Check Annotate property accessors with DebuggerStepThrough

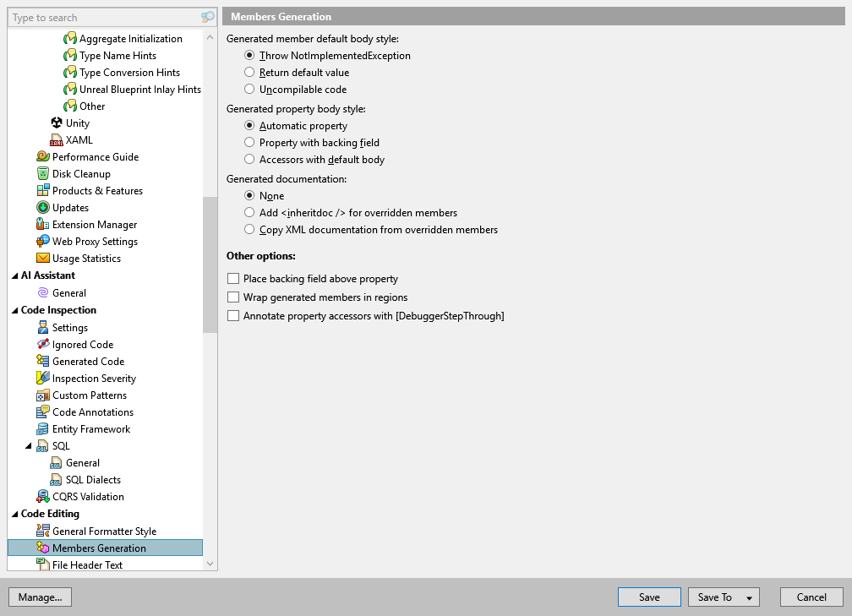click(x=232, y=316)
